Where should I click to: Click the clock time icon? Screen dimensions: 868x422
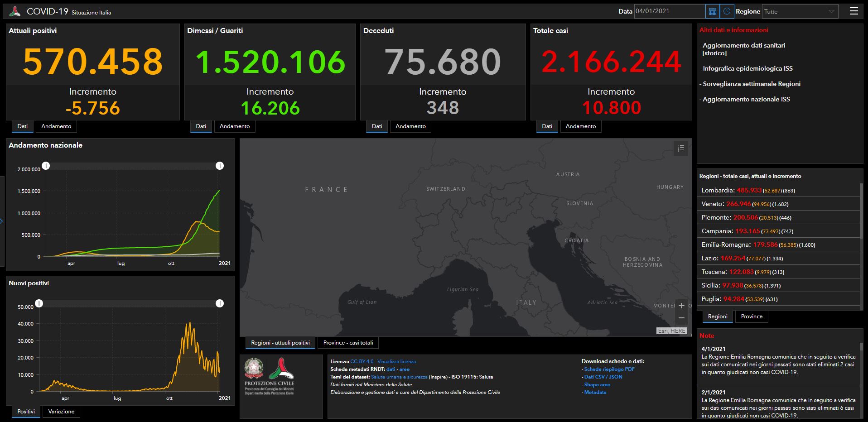pyautogui.click(x=727, y=11)
